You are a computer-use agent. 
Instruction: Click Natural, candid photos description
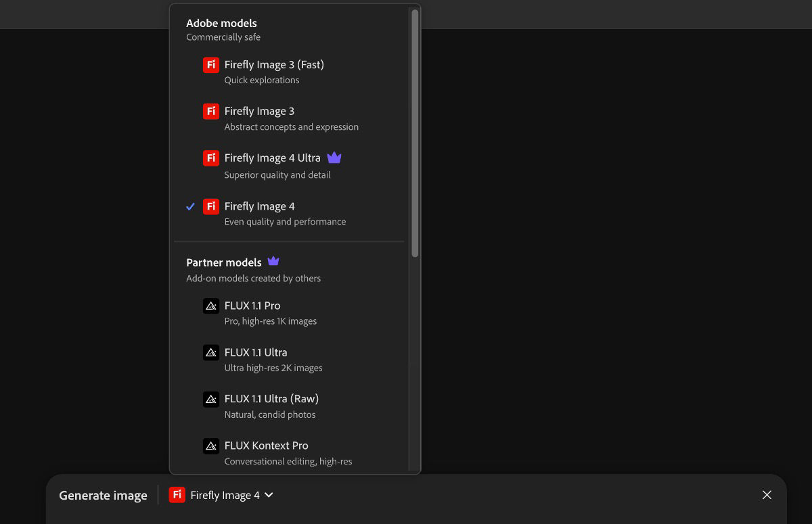pyautogui.click(x=270, y=414)
